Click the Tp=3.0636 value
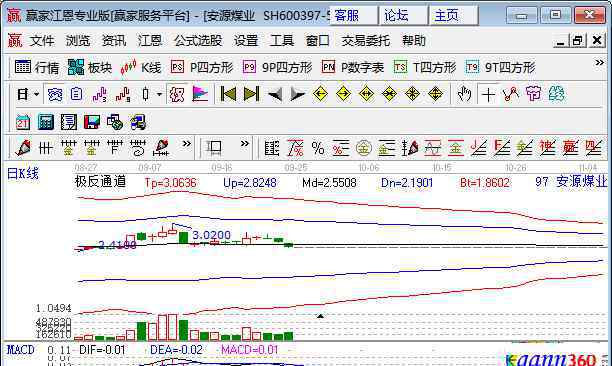Screen dimensions: 612x366 point(171,183)
